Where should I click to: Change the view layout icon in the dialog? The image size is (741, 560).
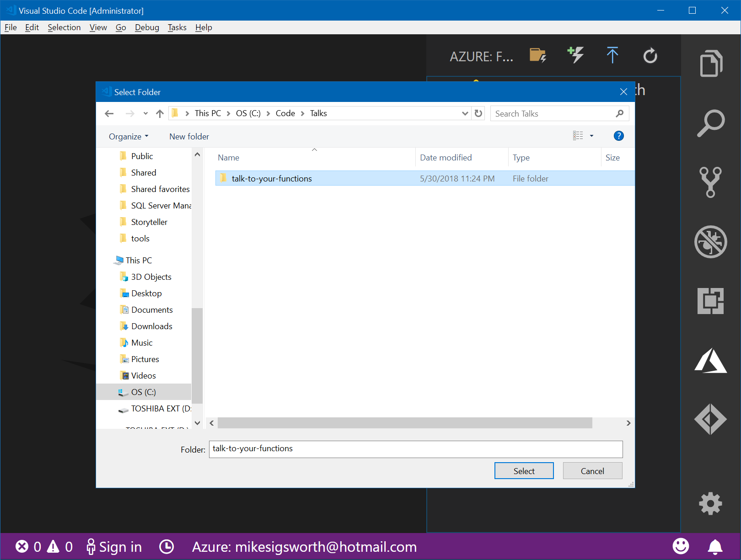(578, 136)
